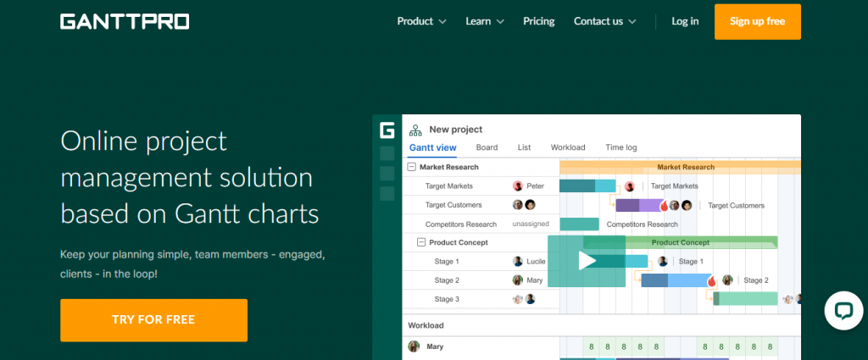Click the Log in link

(685, 21)
